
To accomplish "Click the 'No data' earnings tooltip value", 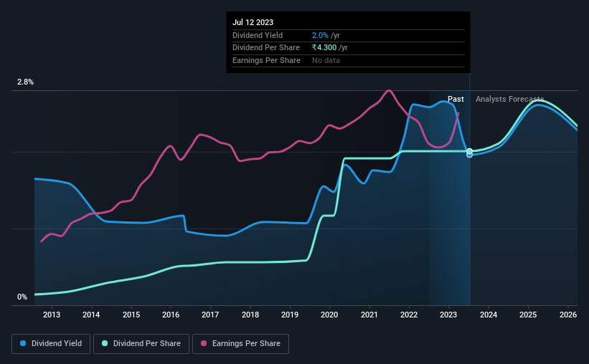I will pyautogui.click(x=326, y=60).
